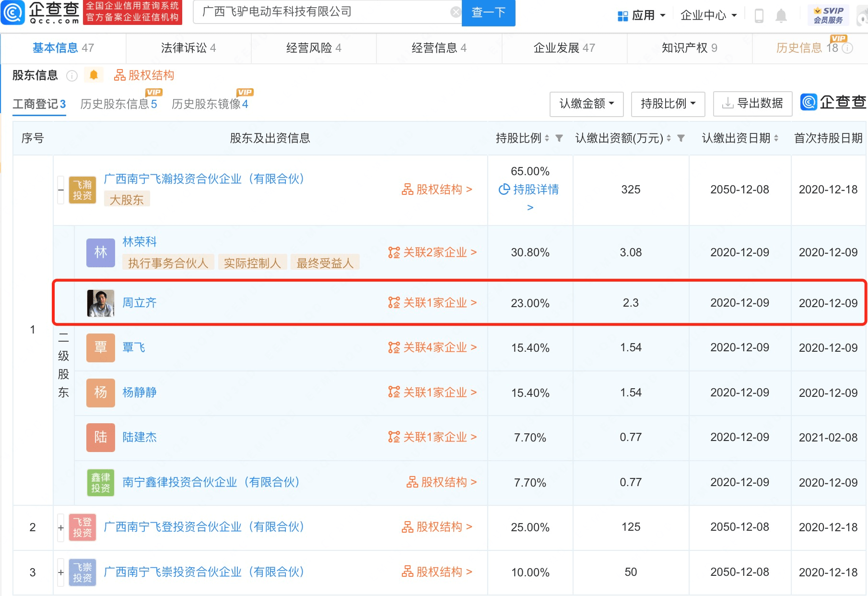Filter 认缴出资额 column with funnel icon
This screenshot has height=596, width=868.
[681, 138]
